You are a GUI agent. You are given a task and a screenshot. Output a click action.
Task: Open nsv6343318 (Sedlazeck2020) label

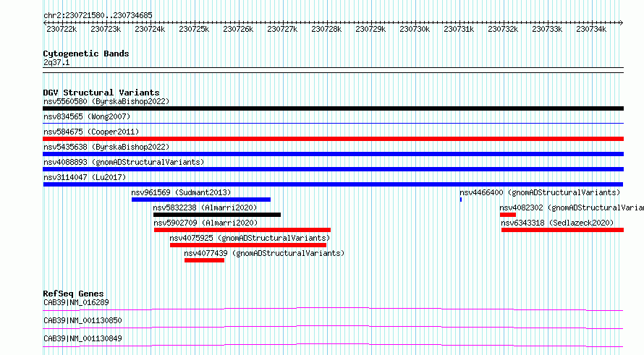[x=557, y=223]
